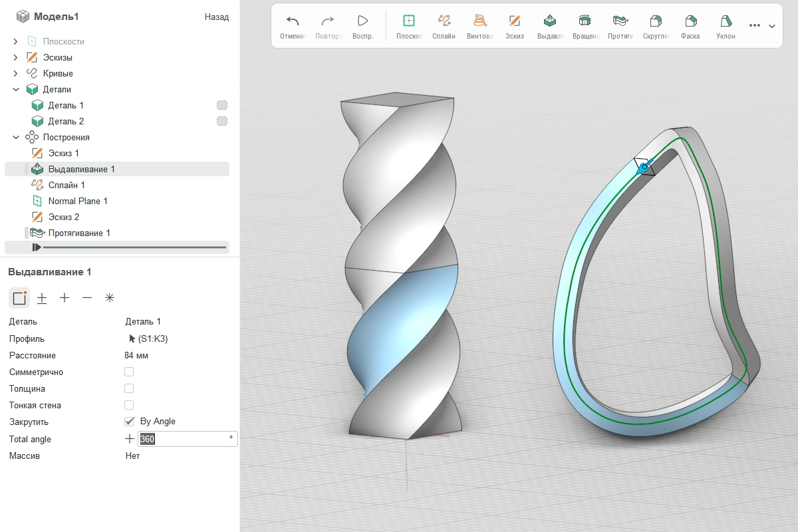Open the toolbar overflow chevron dropdown

click(772, 26)
